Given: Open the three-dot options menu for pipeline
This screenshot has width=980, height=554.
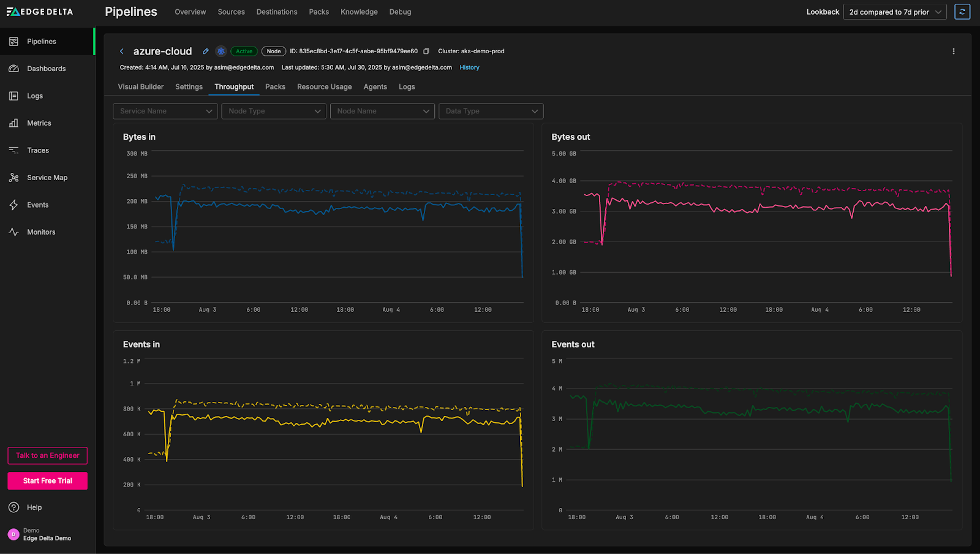Looking at the screenshot, I should coord(953,51).
